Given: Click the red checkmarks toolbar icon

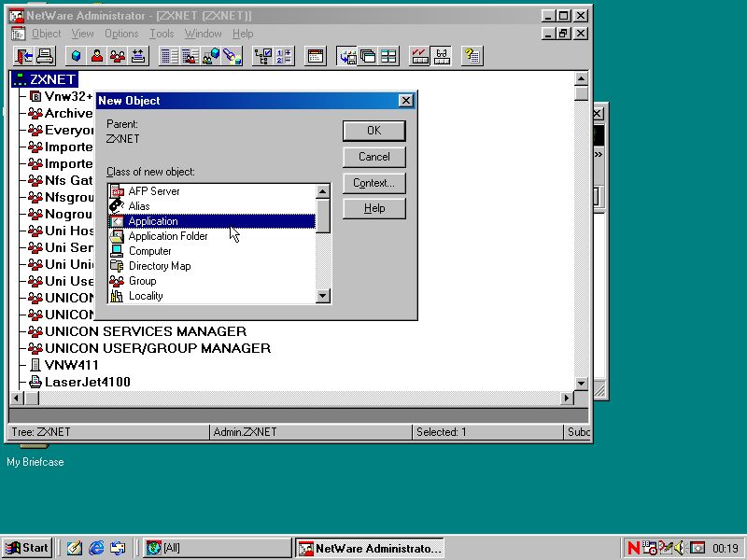Looking at the screenshot, I should pos(419,56).
